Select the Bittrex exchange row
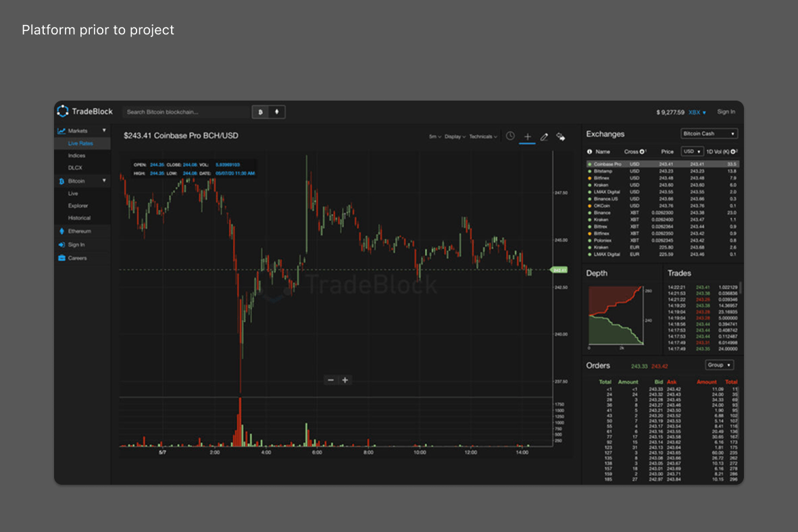Image resolution: width=798 pixels, height=532 pixels. click(x=663, y=227)
